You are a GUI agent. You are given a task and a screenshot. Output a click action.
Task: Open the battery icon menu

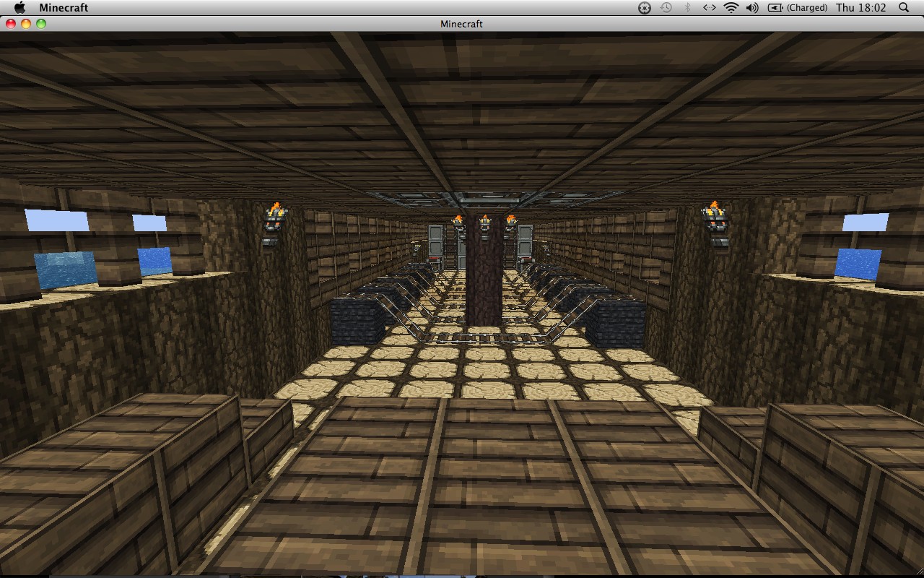click(x=775, y=7)
